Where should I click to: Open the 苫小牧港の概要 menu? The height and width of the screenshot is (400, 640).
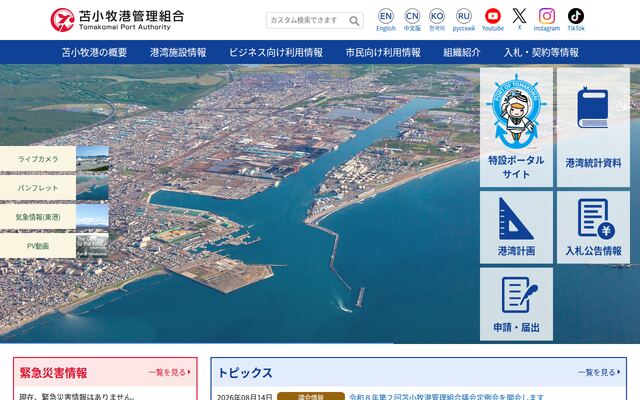(x=94, y=52)
